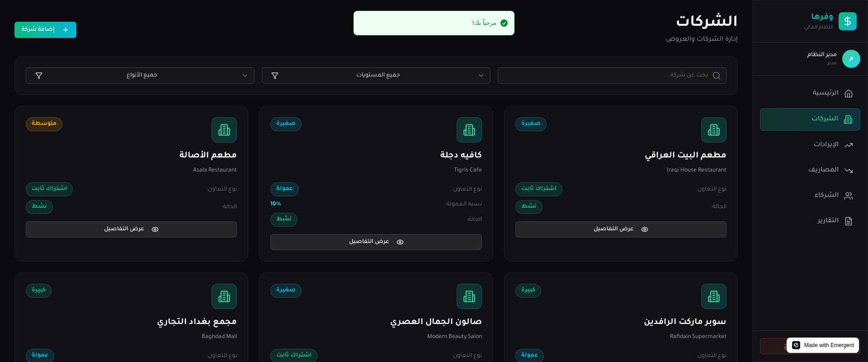The image size is (868, 362).
Task: Click the Made with Emergent badge
Action: click(823, 345)
